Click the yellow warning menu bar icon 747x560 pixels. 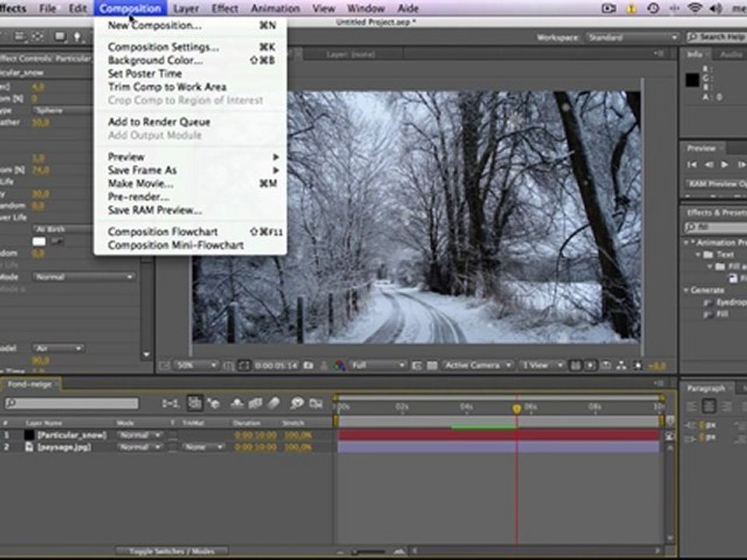click(631, 9)
